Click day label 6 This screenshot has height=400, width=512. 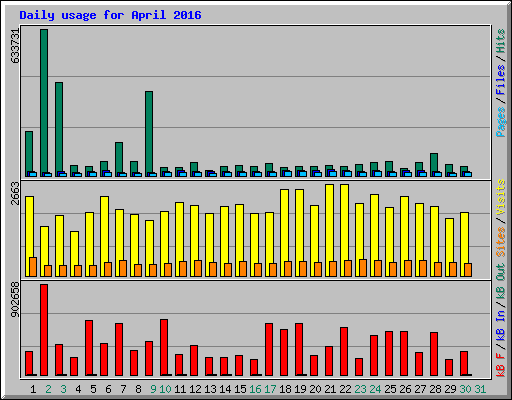click(x=108, y=389)
